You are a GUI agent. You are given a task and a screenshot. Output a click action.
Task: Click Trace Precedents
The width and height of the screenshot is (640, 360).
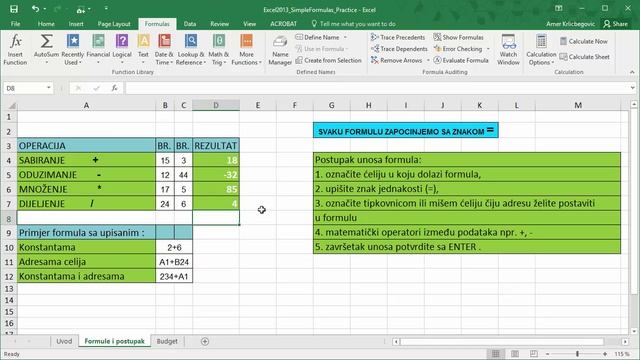[399, 37]
